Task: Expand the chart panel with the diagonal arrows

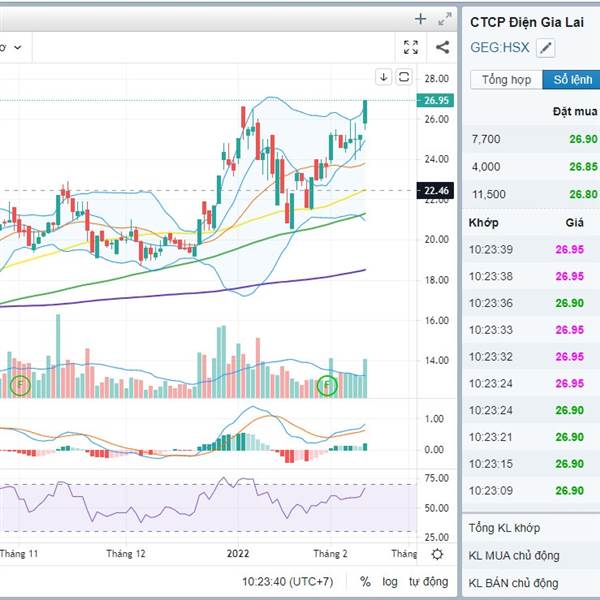Action: [444, 18]
